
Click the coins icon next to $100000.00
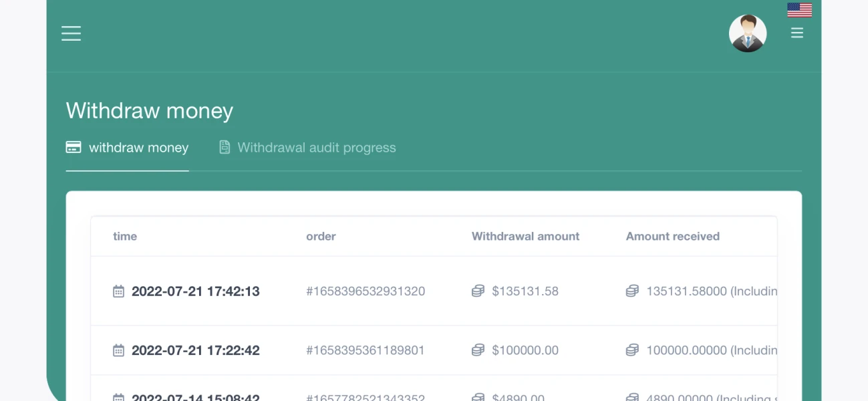(x=478, y=350)
